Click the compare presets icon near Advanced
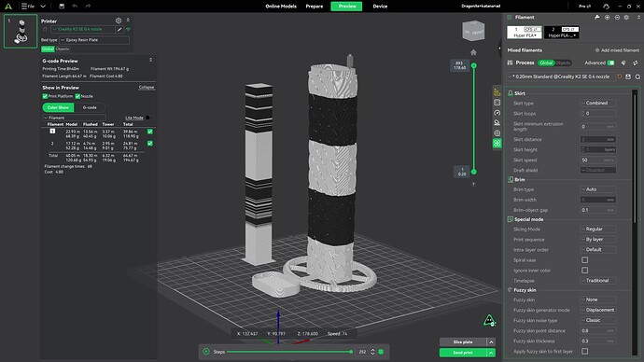Viewport: 644px width, 362px height. [635, 63]
